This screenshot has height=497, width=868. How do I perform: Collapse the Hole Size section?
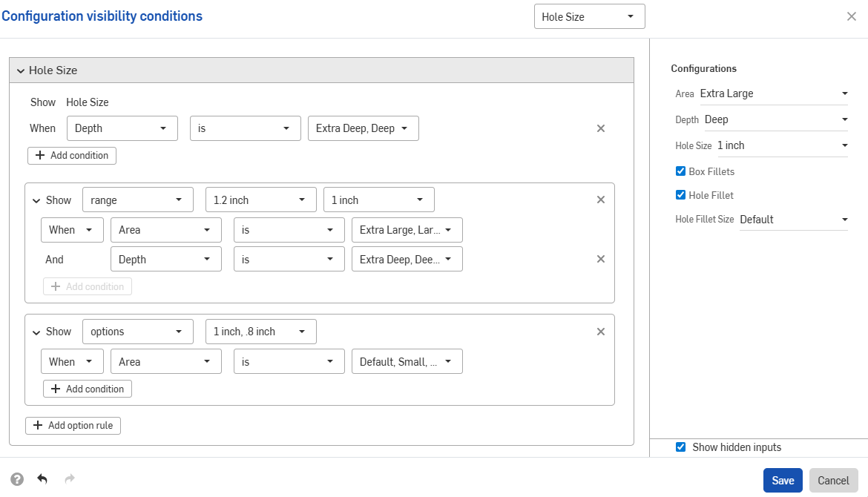tap(21, 70)
